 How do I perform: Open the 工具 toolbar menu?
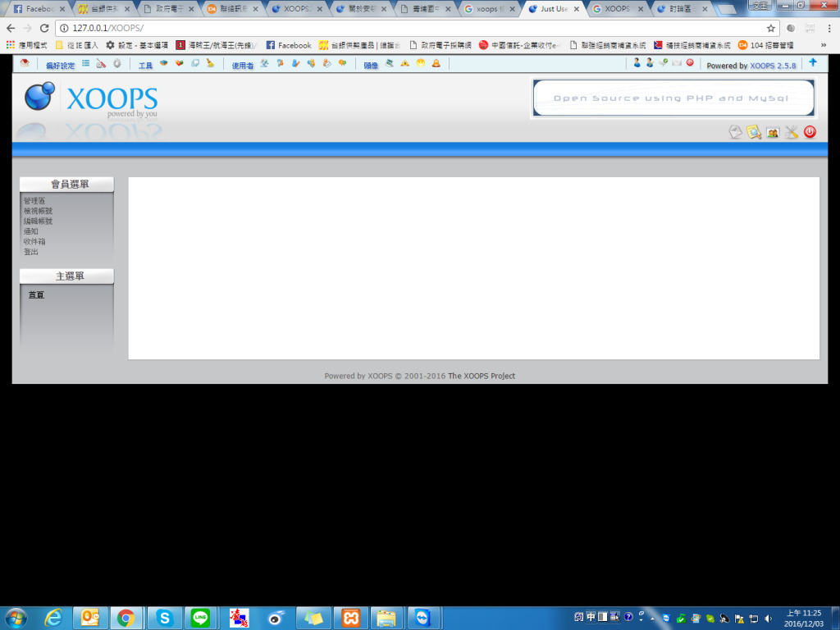point(145,65)
